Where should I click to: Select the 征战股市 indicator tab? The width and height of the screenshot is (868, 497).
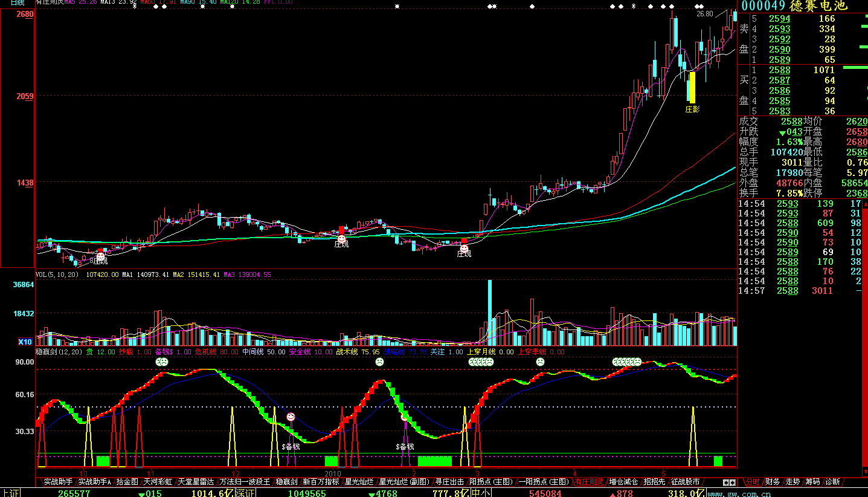point(685,482)
